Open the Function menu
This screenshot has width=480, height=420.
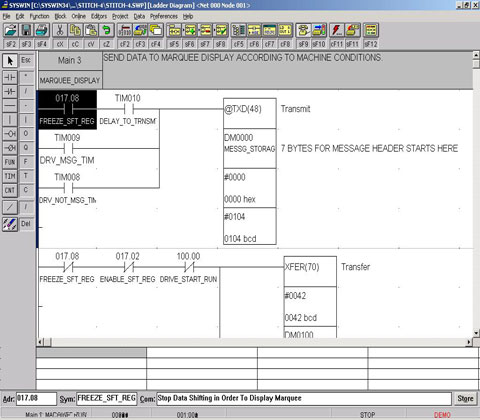(x=39, y=16)
